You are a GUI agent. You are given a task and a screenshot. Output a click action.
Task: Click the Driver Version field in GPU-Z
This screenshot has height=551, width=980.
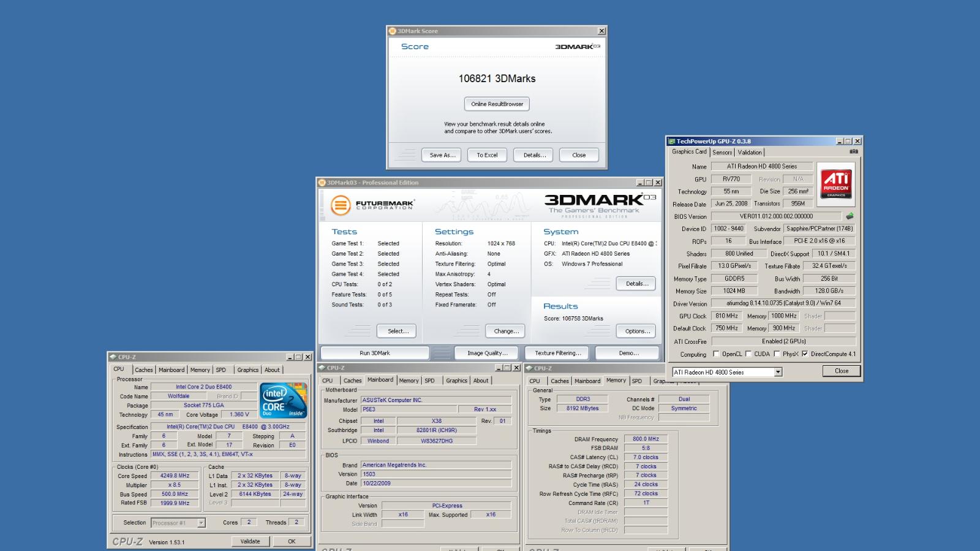point(783,303)
